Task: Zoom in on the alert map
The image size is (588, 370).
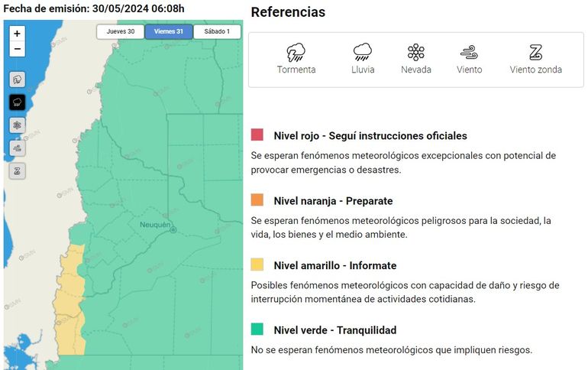Action: point(17,34)
